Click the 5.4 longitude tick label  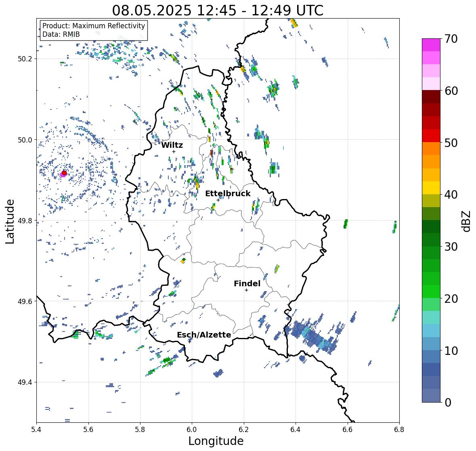[36, 429]
